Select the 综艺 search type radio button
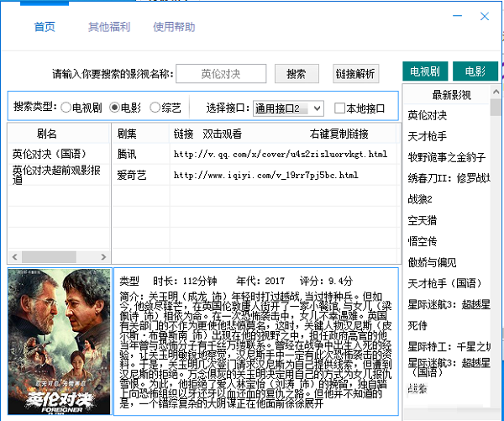Screen dimensions: 504x421 155,108
